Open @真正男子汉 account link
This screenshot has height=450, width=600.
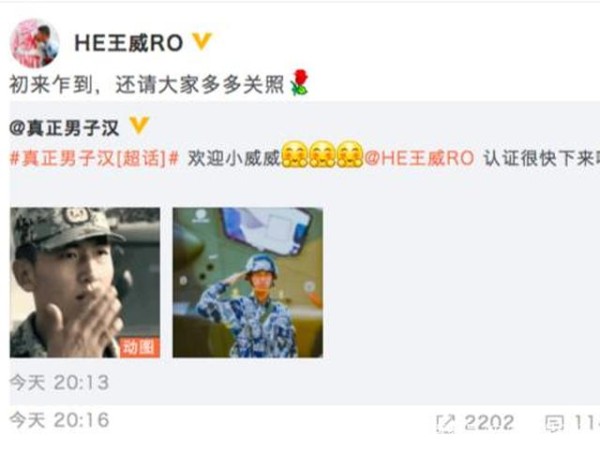(x=64, y=128)
